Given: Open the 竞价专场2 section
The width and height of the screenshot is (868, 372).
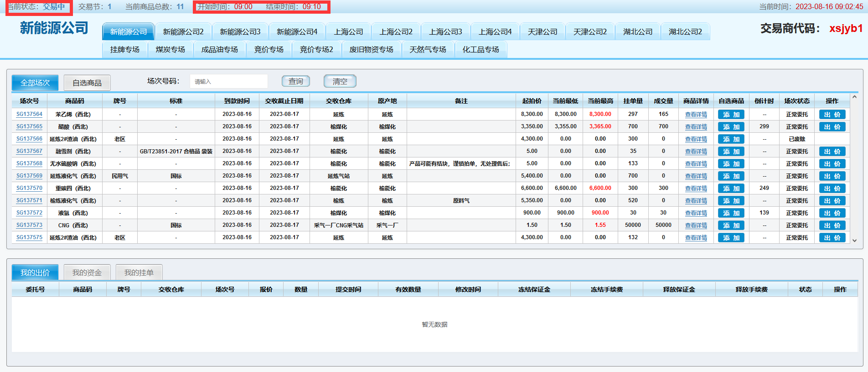Looking at the screenshot, I should pos(316,49).
